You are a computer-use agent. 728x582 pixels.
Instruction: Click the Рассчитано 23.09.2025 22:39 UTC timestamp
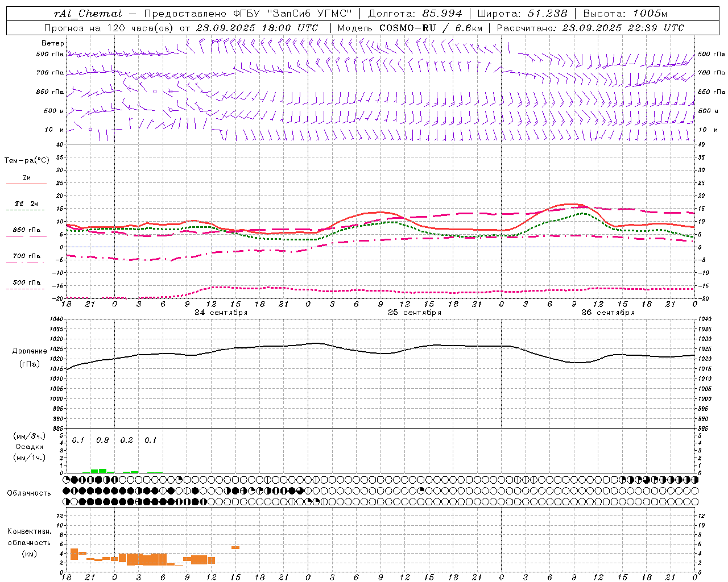point(590,28)
